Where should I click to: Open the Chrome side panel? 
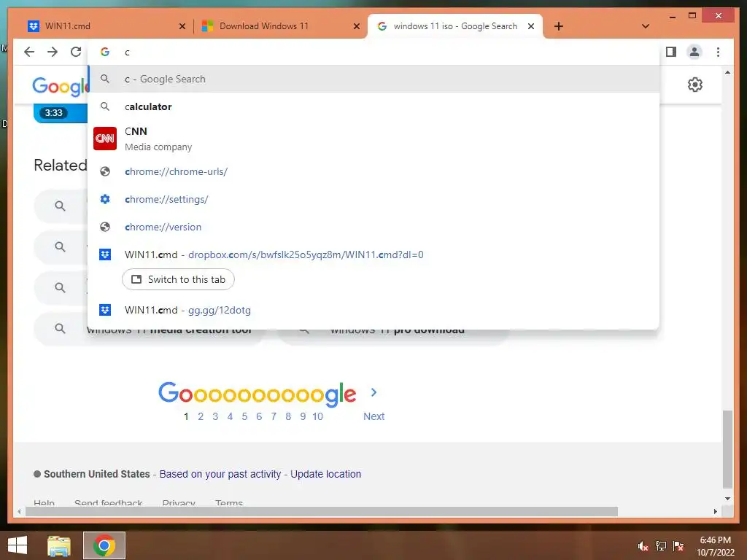click(x=671, y=52)
